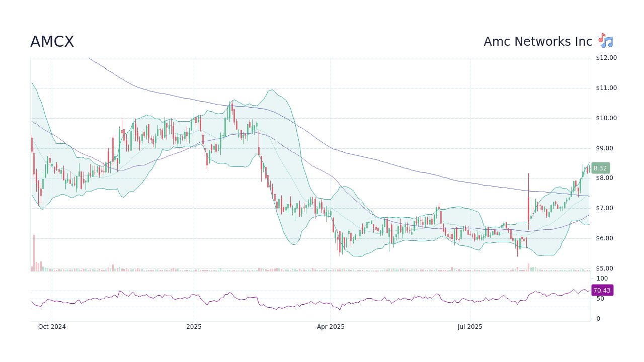Click the 2025 date axis label
The image size is (644, 362).
coord(194,327)
